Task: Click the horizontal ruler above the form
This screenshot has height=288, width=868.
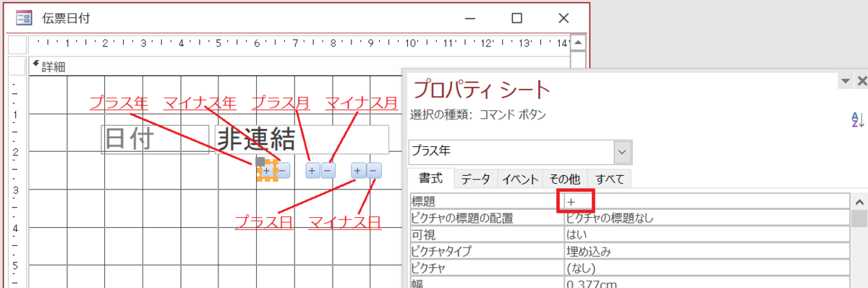Action: [299, 44]
